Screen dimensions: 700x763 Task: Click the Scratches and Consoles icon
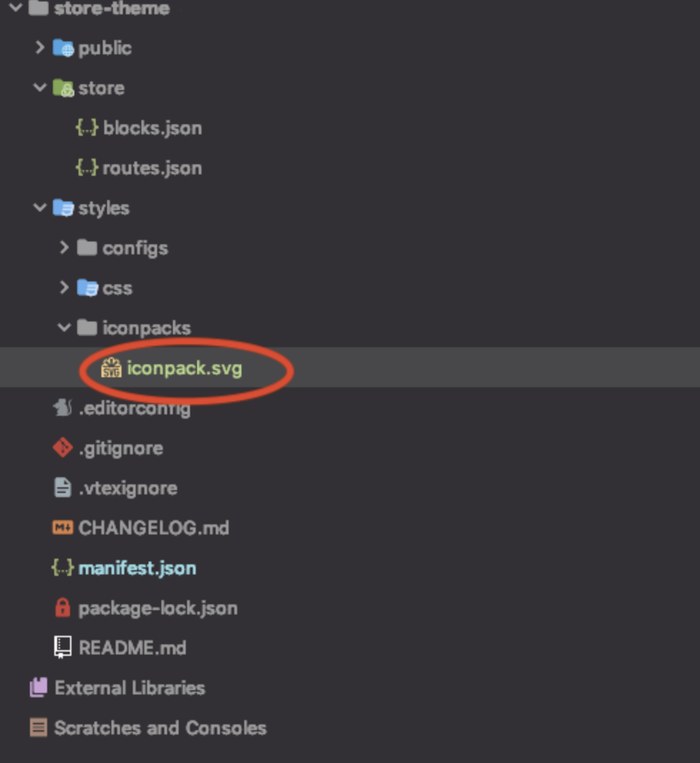click(x=39, y=727)
